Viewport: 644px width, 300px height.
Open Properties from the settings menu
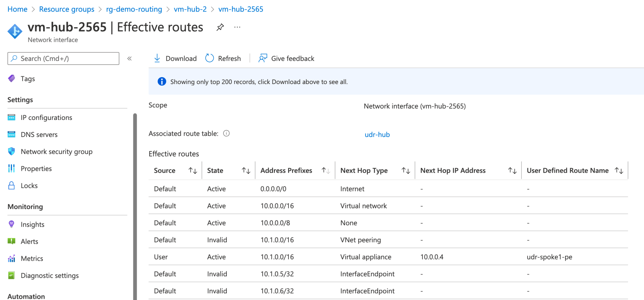(x=36, y=168)
